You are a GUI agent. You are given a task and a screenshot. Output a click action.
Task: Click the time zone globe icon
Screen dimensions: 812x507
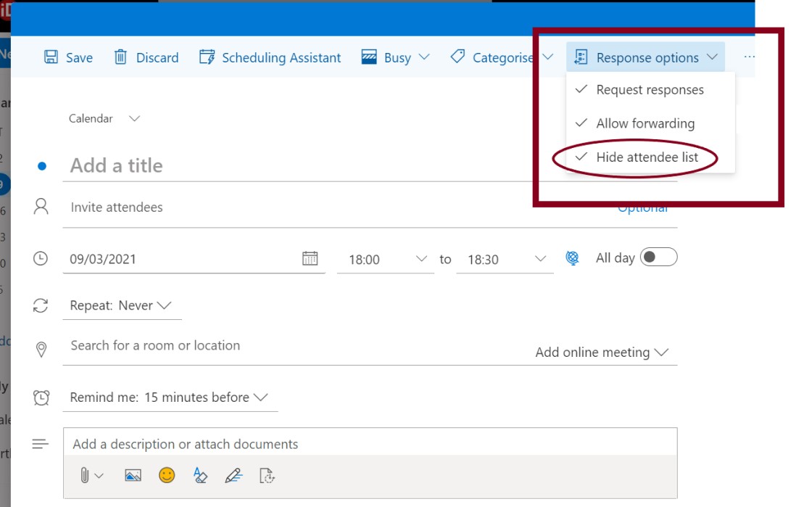[572, 258]
